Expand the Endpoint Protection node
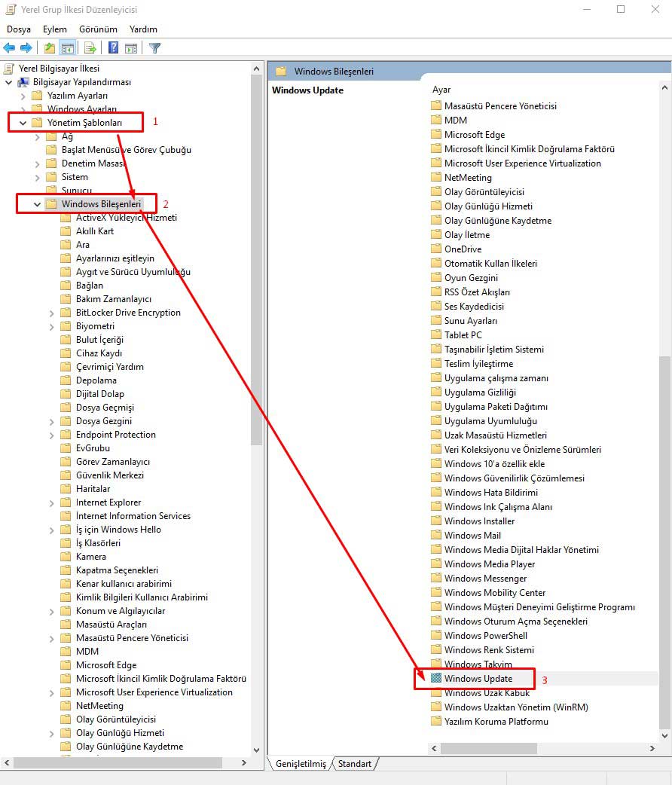Viewport: 672px width, 785px height. (x=51, y=435)
